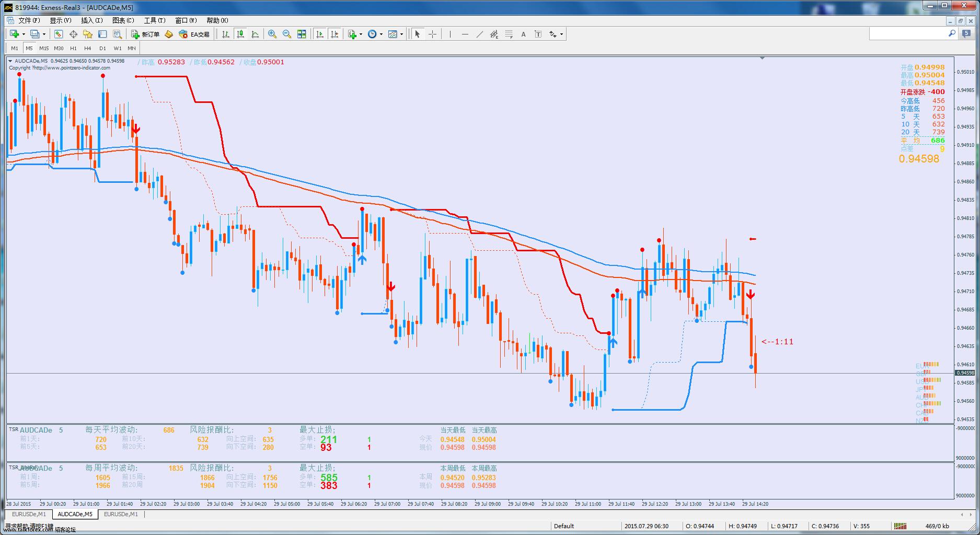Open the 图表(C) menu
This screenshot has width=980, height=535.
point(123,20)
